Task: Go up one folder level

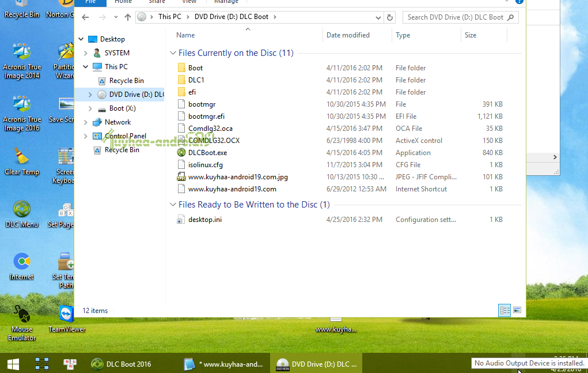Action: [x=128, y=17]
